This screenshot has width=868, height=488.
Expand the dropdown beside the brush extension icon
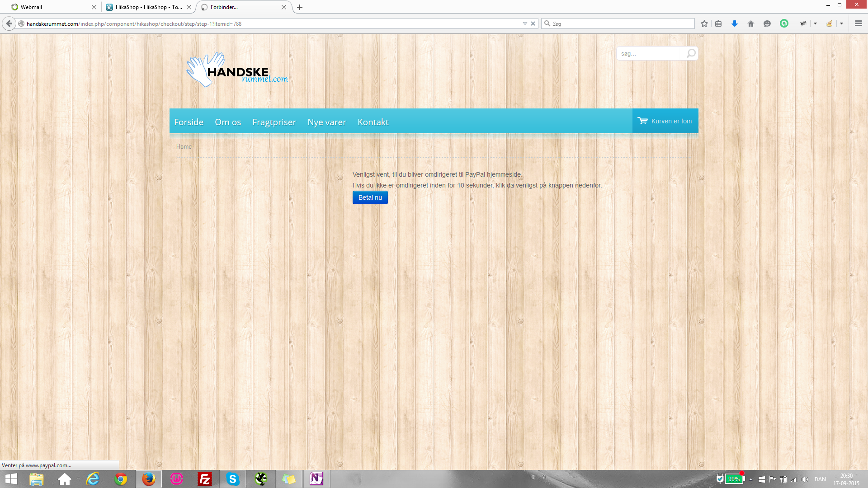click(x=841, y=23)
